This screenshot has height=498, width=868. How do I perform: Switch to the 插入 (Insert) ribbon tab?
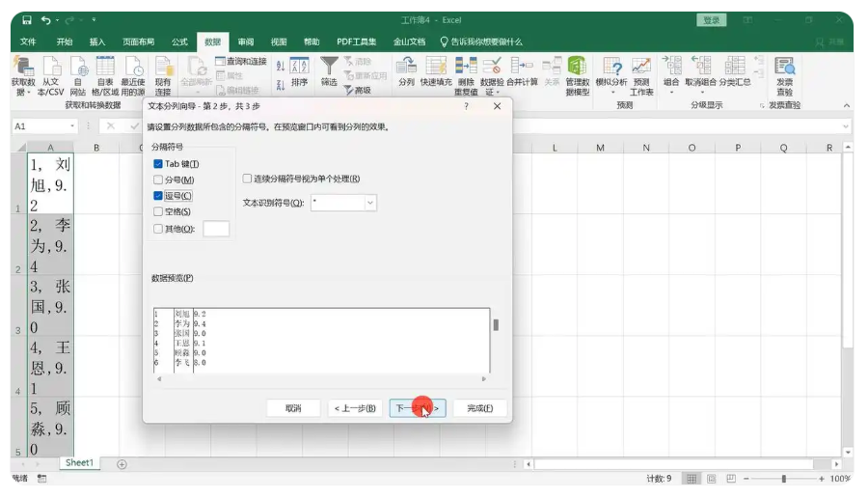coord(97,41)
